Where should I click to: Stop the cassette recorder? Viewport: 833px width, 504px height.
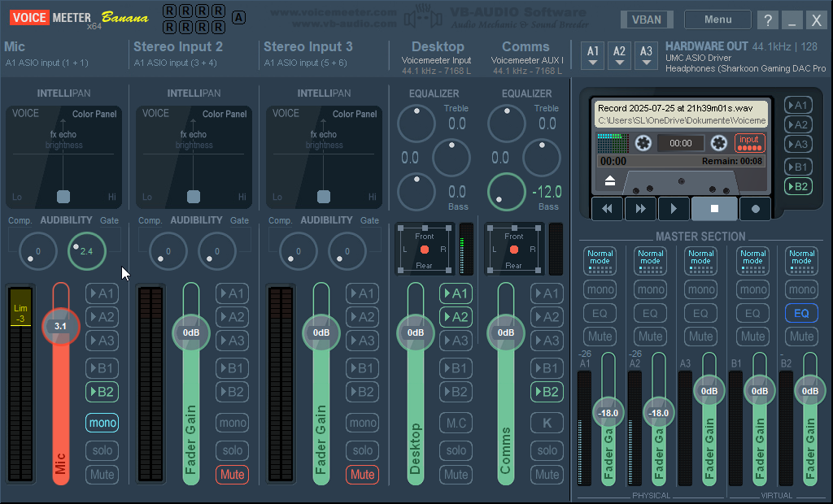coord(714,209)
